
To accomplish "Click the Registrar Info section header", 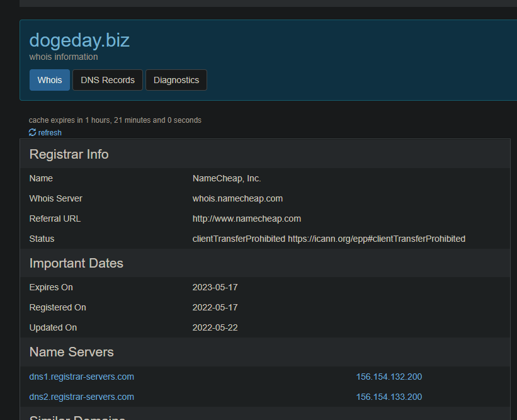I will click(69, 154).
